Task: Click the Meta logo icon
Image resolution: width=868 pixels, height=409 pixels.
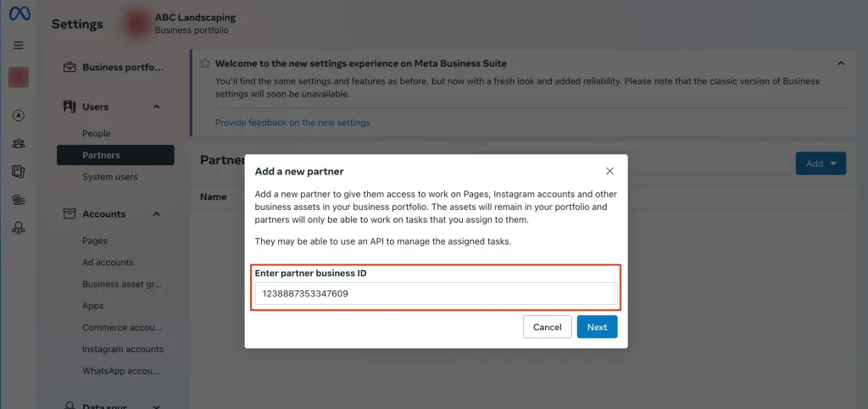Action: (19, 13)
